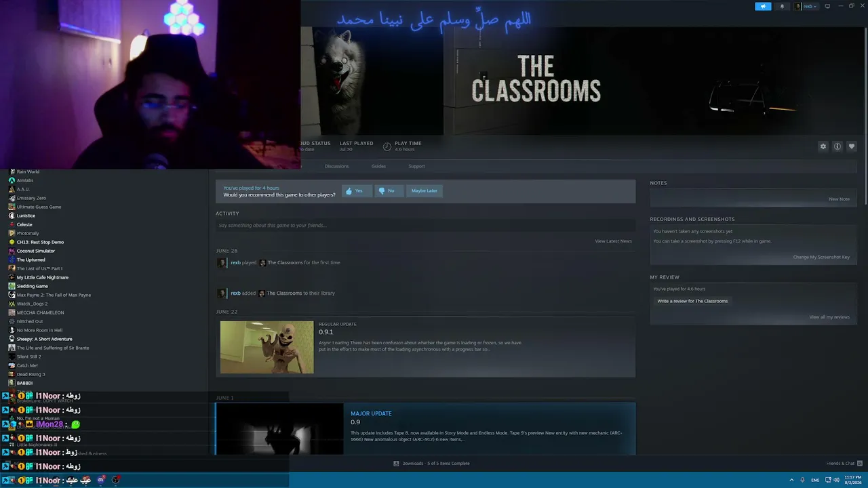Click rexb username in played activity

pyautogui.click(x=235, y=263)
